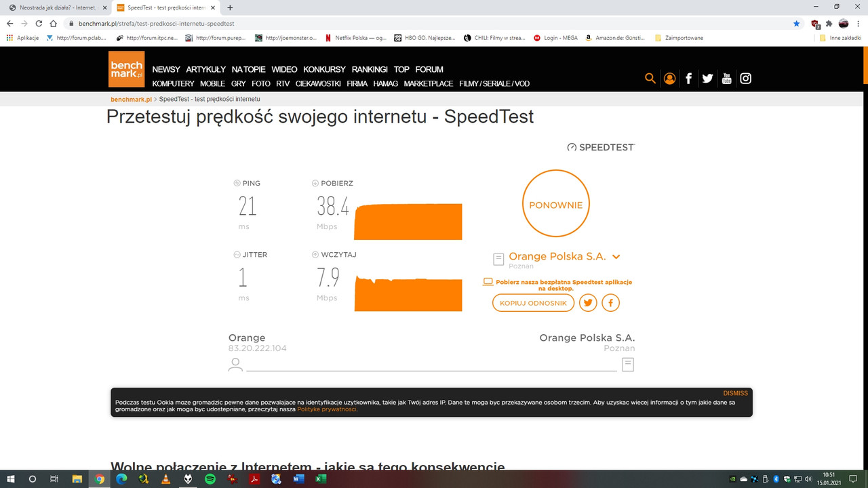Share speed test result on Twitter
The width and height of the screenshot is (868, 488).
(x=588, y=303)
